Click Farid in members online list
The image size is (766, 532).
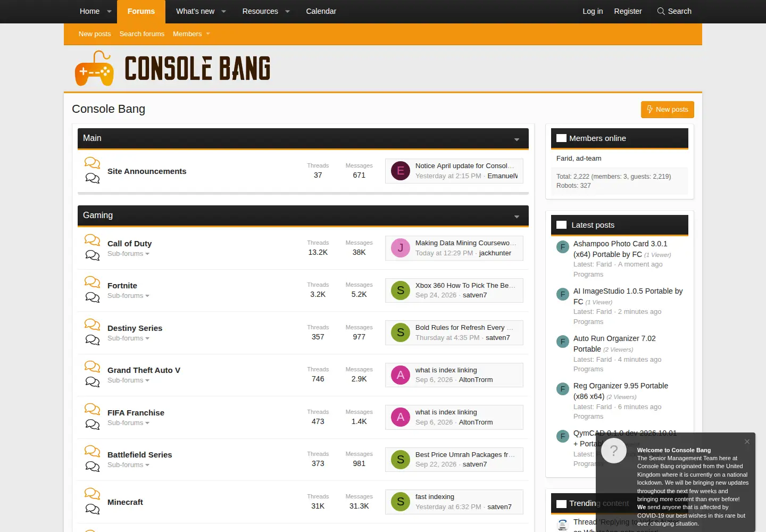[564, 159]
